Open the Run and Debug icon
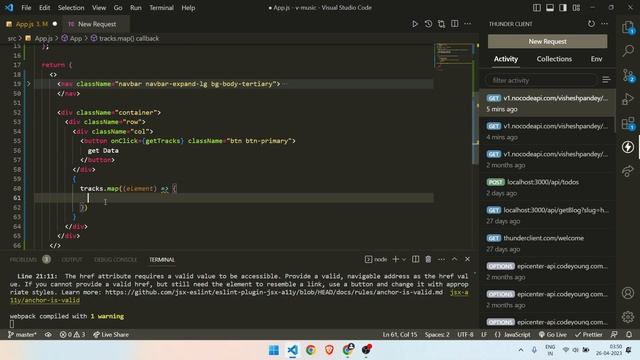 click(x=628, y=99)
